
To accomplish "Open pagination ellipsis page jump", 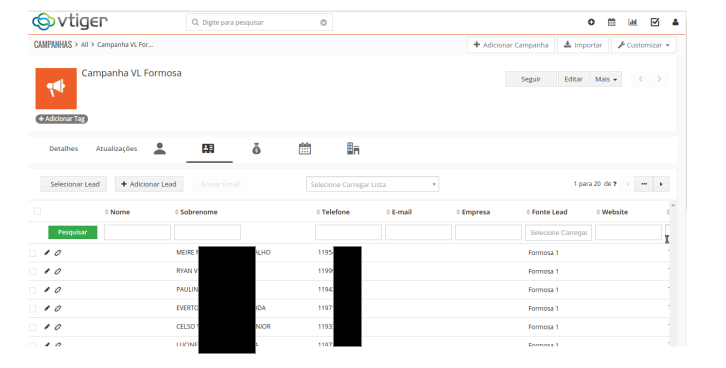I will tap(644, 184).
